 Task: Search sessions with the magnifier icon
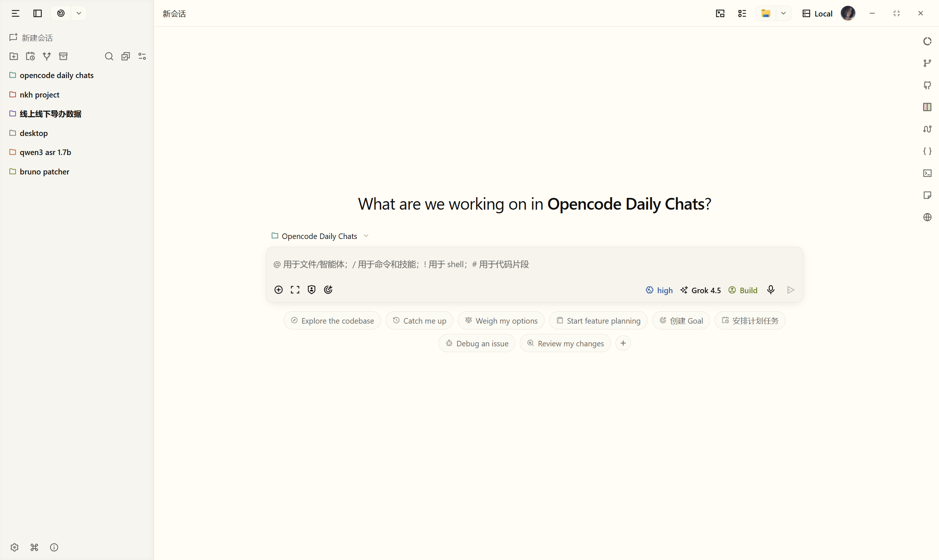click(x=109, y=56)
